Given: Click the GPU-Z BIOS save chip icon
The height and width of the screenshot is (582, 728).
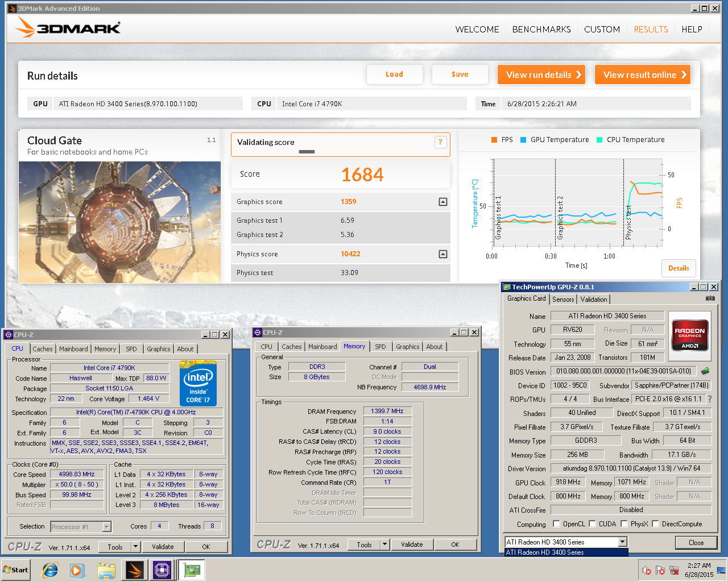Looking at the screenshot, I should [x=705, y=371].
